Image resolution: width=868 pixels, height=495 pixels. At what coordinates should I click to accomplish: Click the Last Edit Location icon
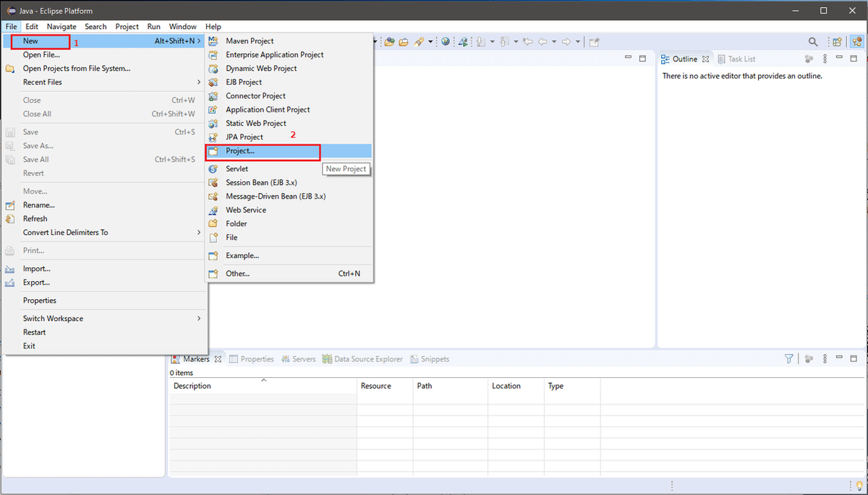click(x=527, y=41)
